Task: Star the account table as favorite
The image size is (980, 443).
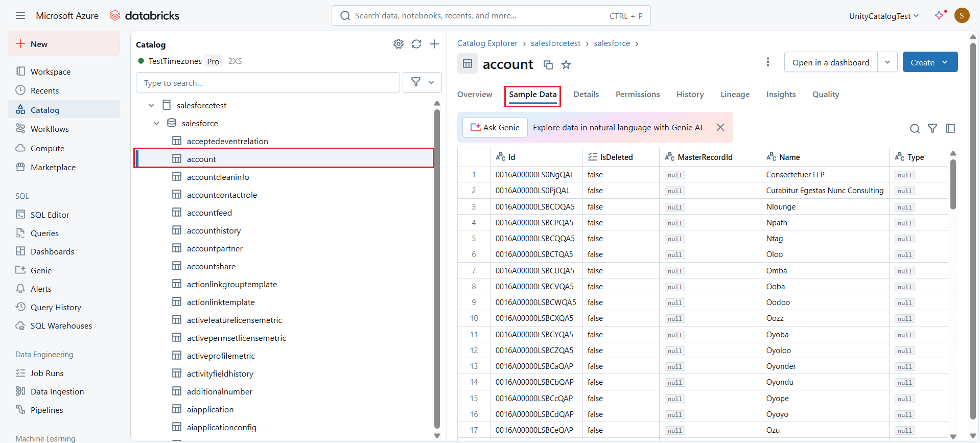Action: pos(566,65)
